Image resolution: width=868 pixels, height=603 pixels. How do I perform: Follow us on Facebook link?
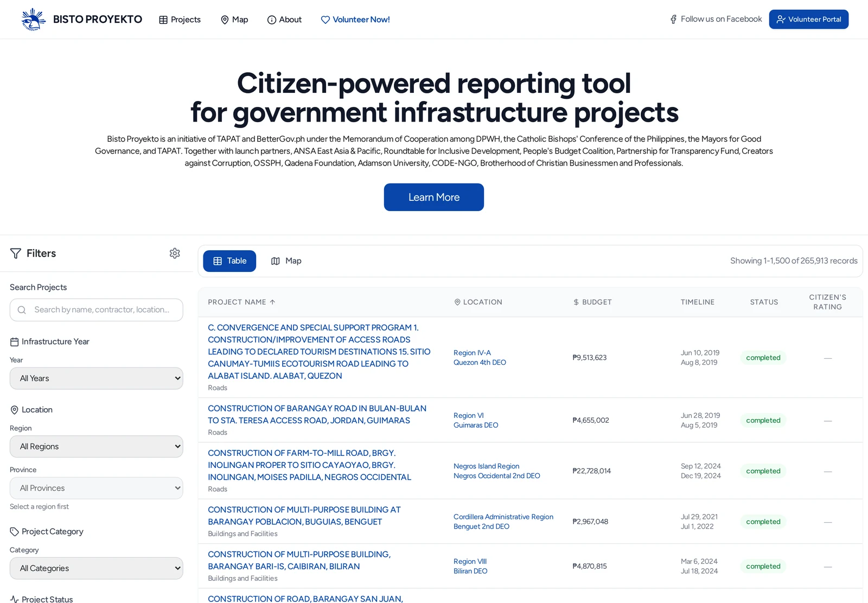tap(716, 20)
